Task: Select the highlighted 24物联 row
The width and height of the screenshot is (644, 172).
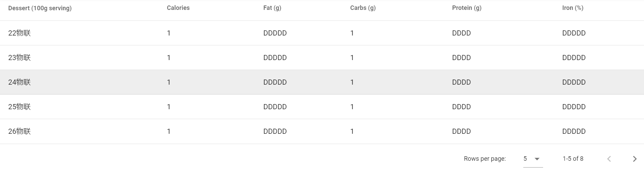Action: coord(322,82)
